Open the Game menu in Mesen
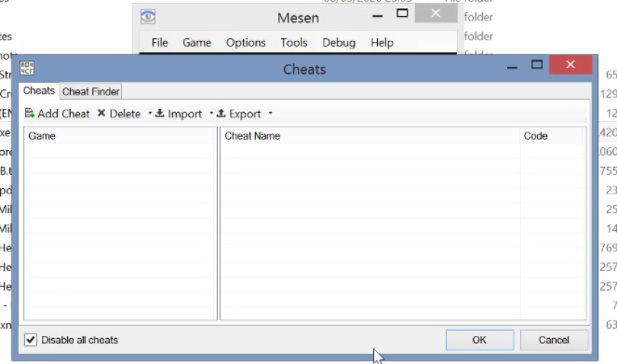The image size is (617, 364). [197, 43]
